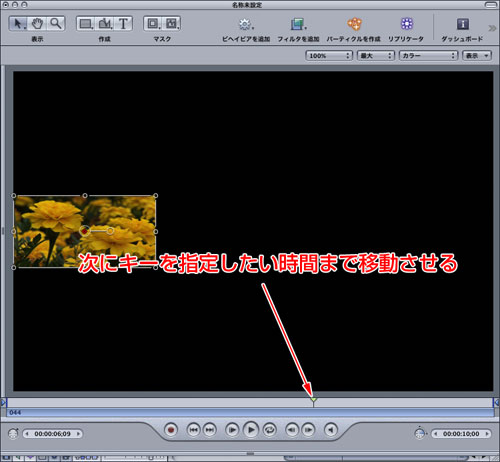Click the Play button
This screenshot has height=462, width=500.
coord(251,430)
